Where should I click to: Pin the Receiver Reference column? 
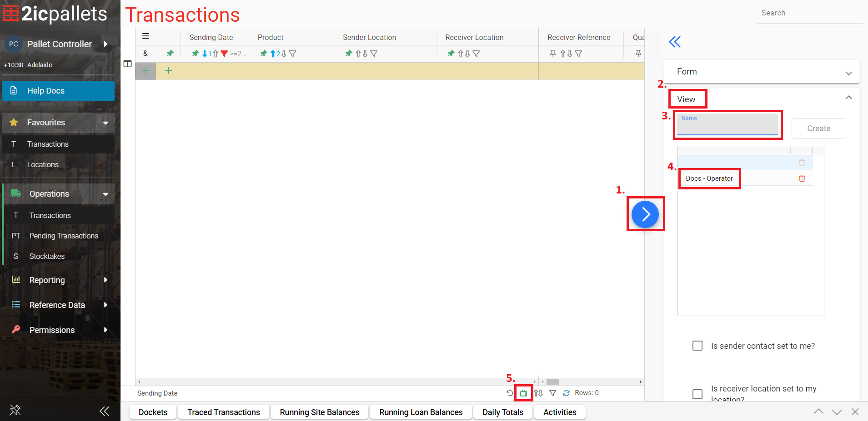coord(553,54)
